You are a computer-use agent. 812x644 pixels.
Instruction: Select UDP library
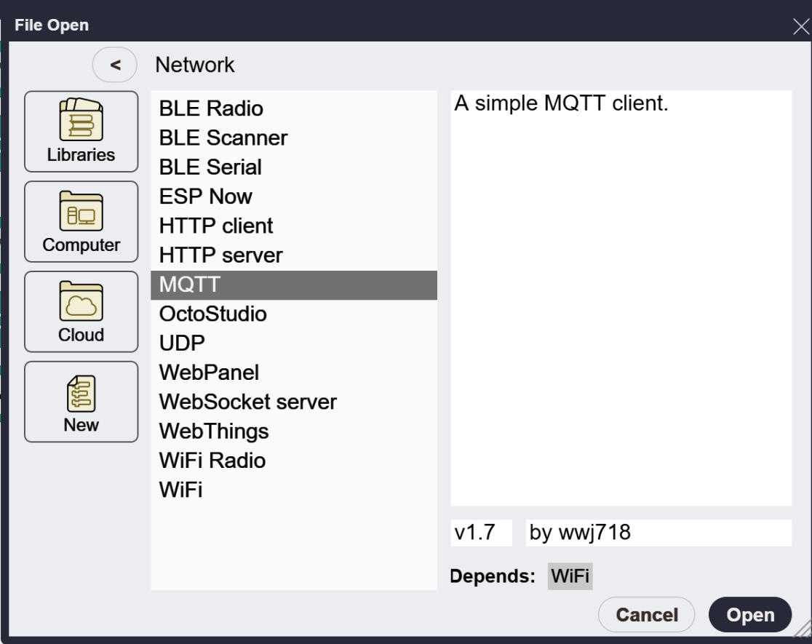point(294,343)
